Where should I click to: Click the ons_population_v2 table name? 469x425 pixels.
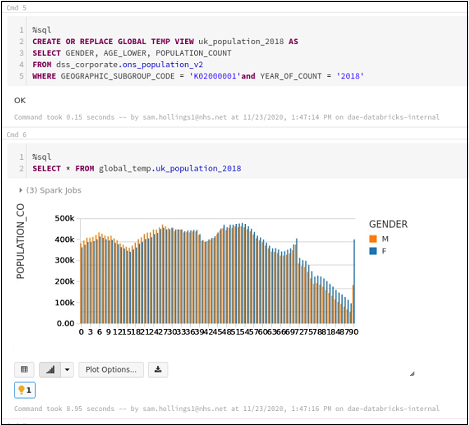[x=163, y=65]
